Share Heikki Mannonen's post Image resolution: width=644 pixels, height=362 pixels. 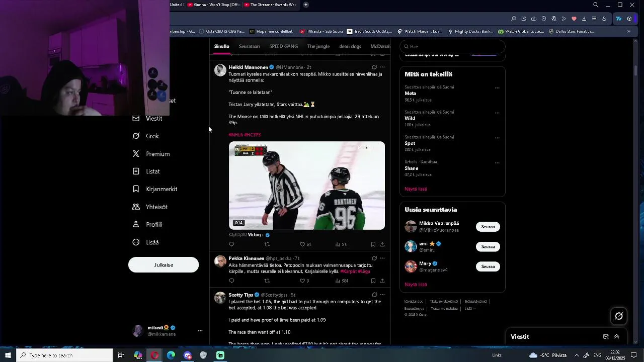point(382,244)
